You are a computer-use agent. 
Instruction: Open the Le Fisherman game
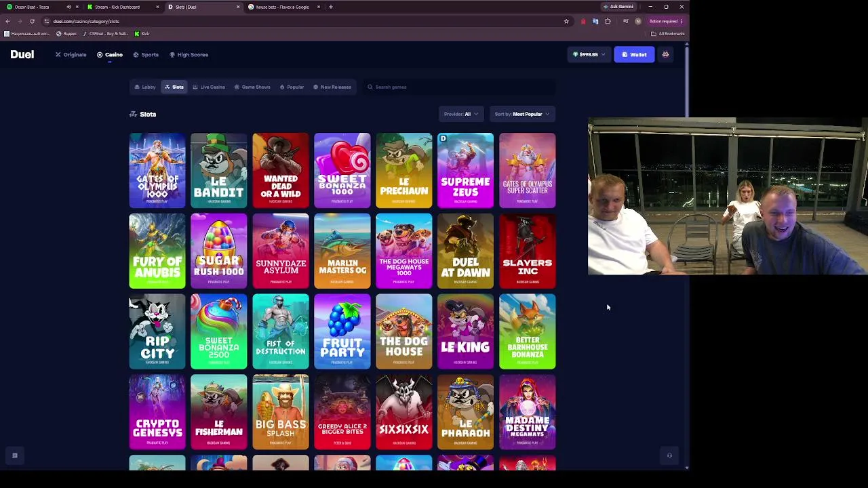point(219,412)
